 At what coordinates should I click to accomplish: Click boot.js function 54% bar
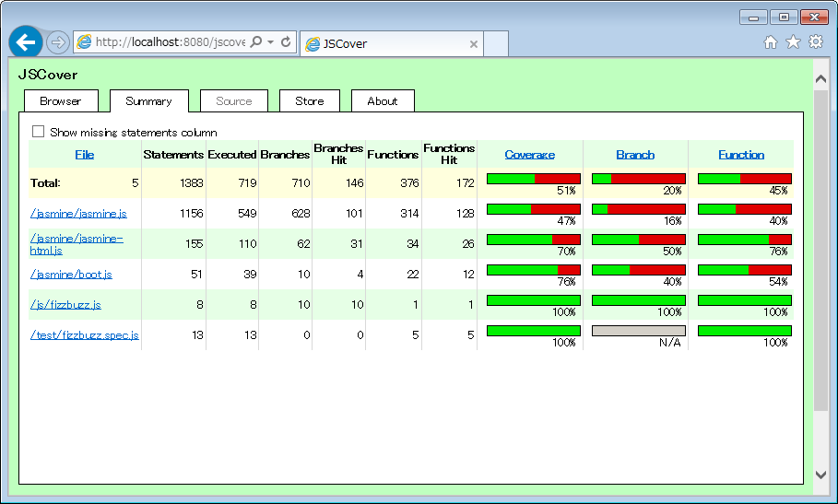click(x=745, y=270)
